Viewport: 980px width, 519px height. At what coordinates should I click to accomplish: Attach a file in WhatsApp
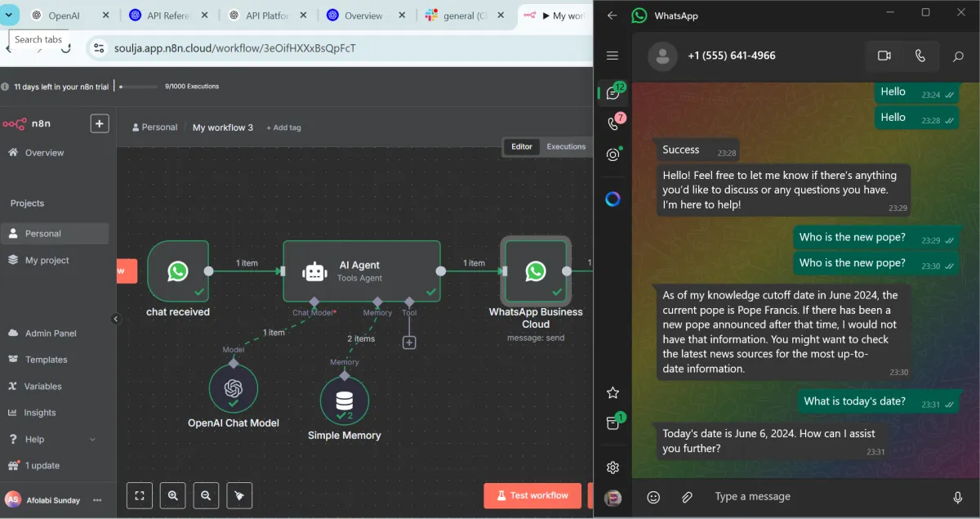(688, 497)
